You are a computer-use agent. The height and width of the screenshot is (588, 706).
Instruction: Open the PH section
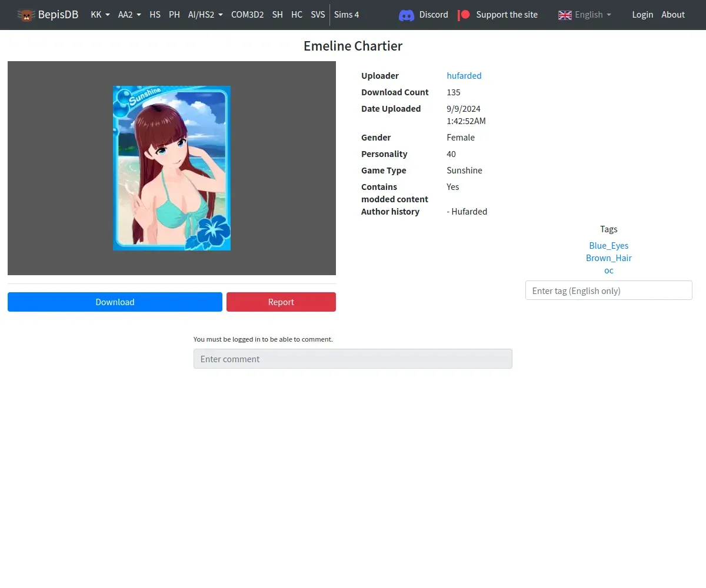(174, 15)
